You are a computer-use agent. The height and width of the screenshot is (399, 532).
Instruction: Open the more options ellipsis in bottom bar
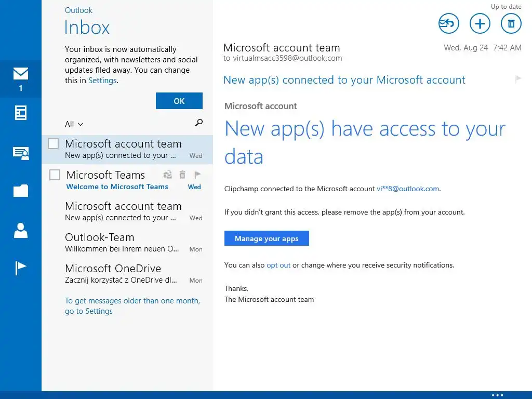(497, 395)
